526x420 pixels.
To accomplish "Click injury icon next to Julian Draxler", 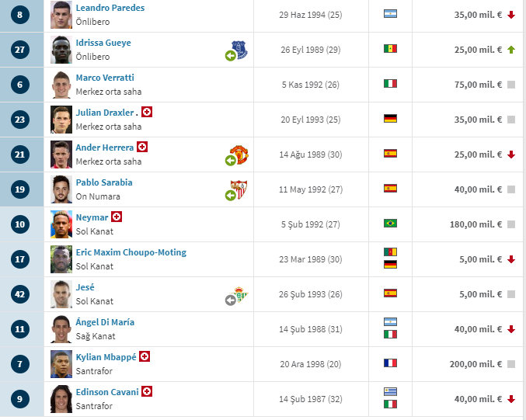I will [147, 112].
